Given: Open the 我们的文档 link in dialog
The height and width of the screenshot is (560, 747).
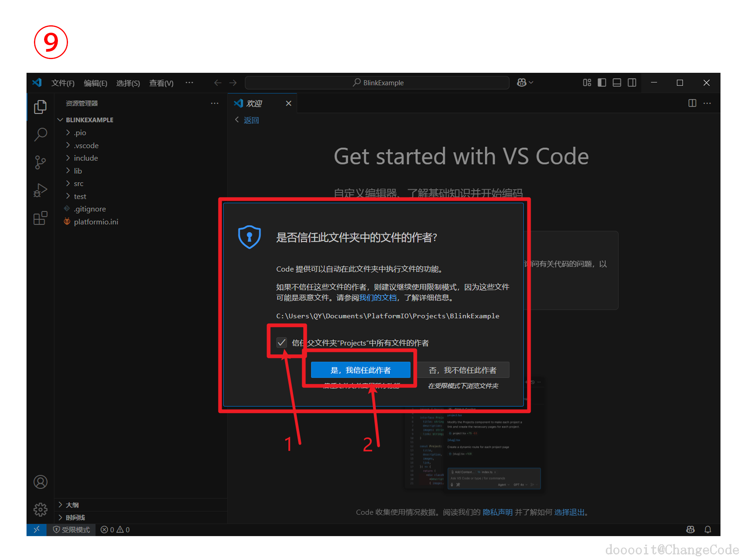Looking at the screenshot, I should pyautogui.click(x=378, y=298).
